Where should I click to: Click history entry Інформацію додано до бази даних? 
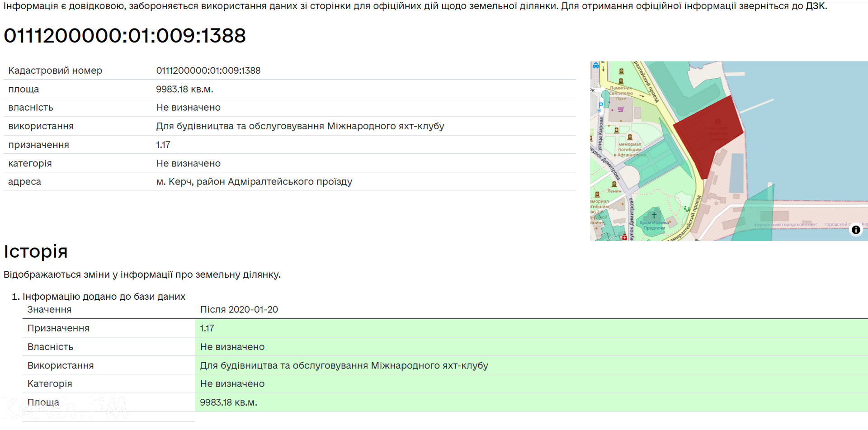click(104, 297)
